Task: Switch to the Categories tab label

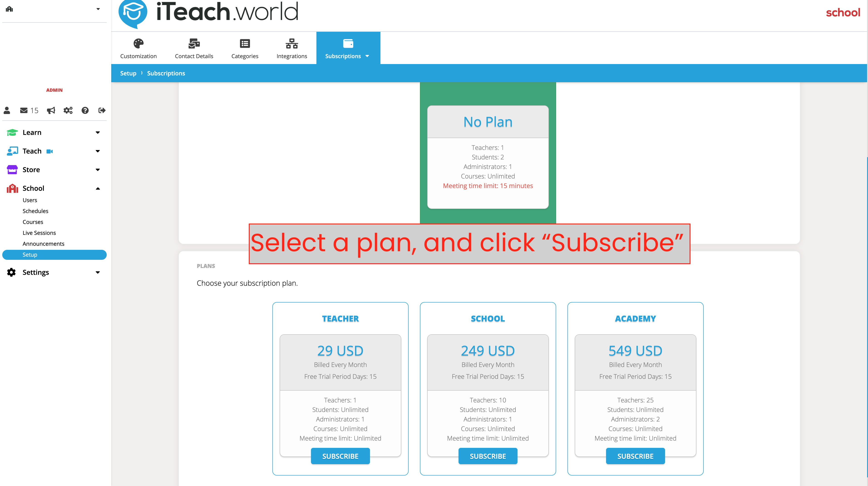Action: click(245, 56)
